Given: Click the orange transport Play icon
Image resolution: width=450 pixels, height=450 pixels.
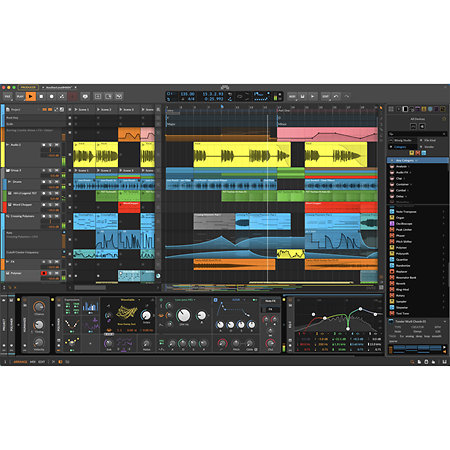Looking at the screenshot, I should [x=31, y=96].
